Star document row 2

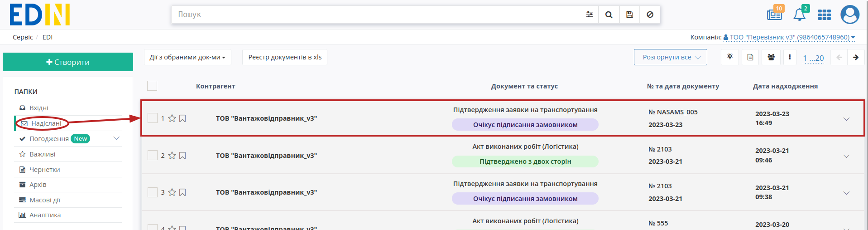point(172,156)
